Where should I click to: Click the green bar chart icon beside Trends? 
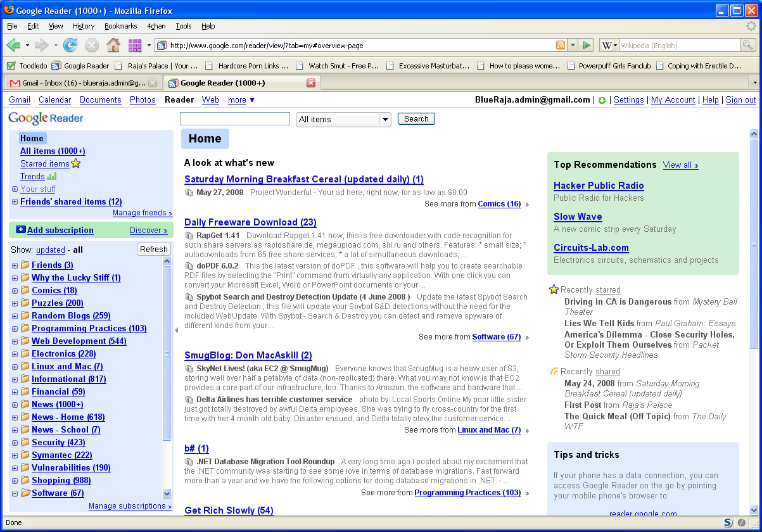pyautogui.click(x=52, y=176)
